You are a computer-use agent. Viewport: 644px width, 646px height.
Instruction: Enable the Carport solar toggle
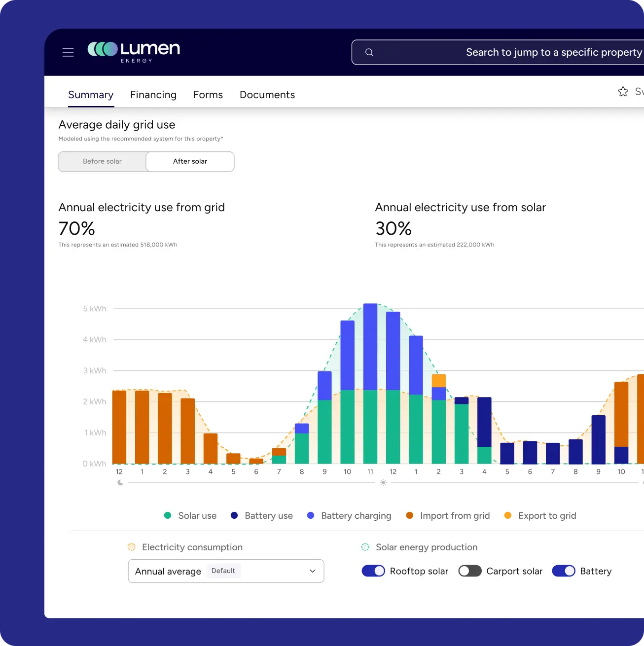(x=469, y=571)
